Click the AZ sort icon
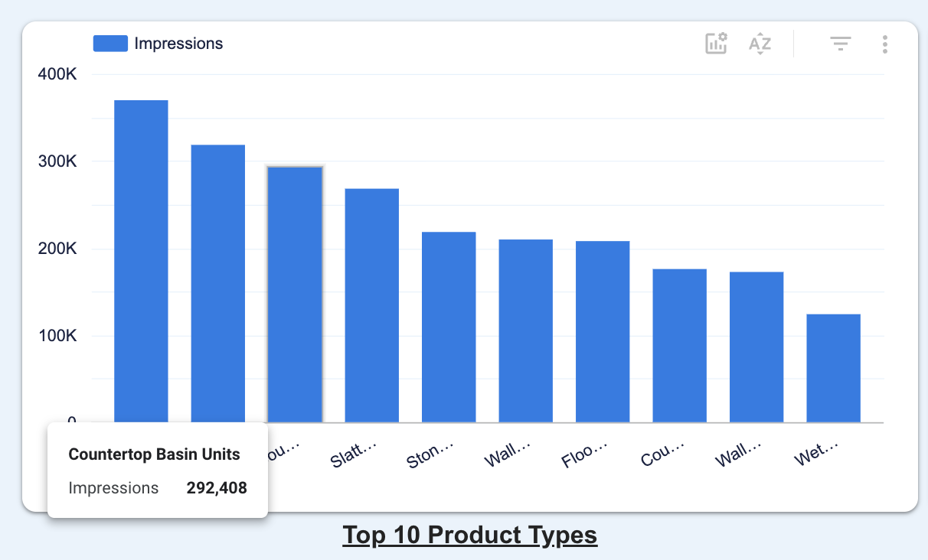The width and height of the screenshot is (928, 560). pos(760,44)
